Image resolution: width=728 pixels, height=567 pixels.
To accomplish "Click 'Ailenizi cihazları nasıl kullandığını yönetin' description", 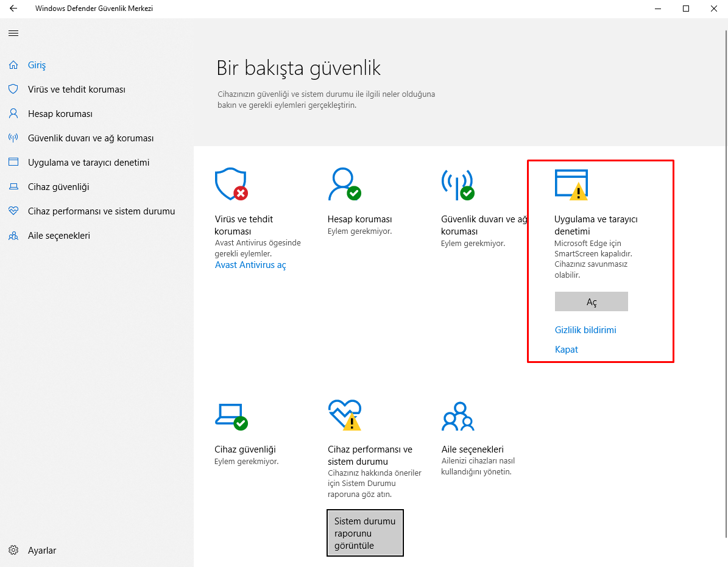I will coord(478,467).
